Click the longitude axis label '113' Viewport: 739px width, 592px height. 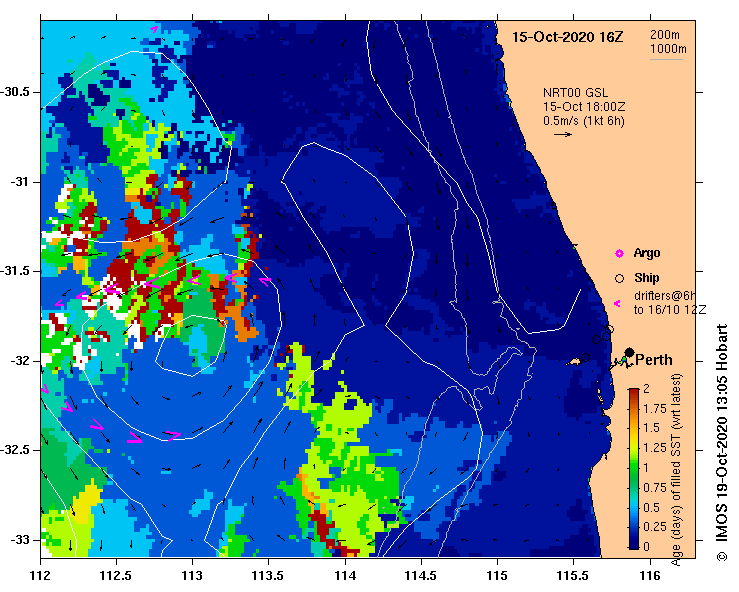pos(192,576)
